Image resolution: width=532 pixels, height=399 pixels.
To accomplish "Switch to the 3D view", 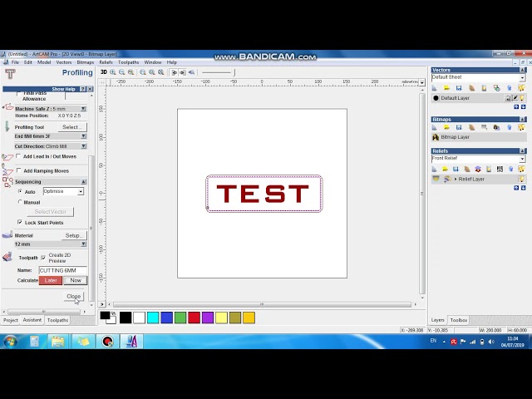I will click(x=104, y=72).
